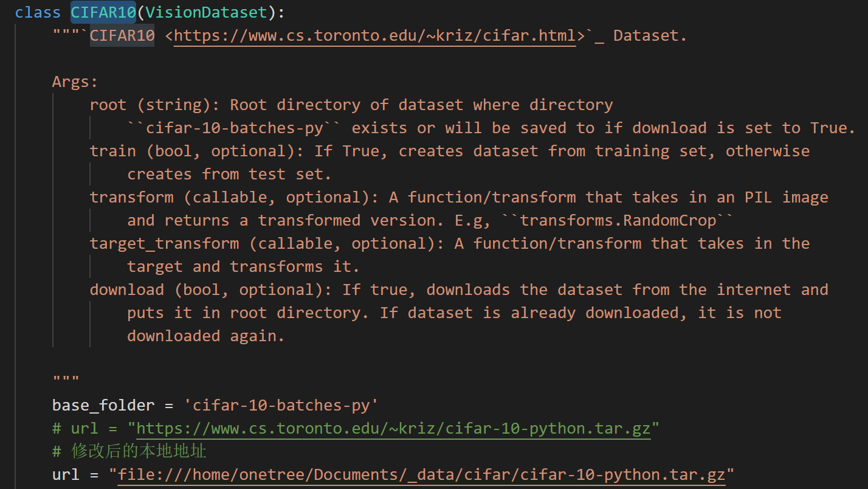Click the word 'Dataset.' after the URL

[x=650, y=36]
